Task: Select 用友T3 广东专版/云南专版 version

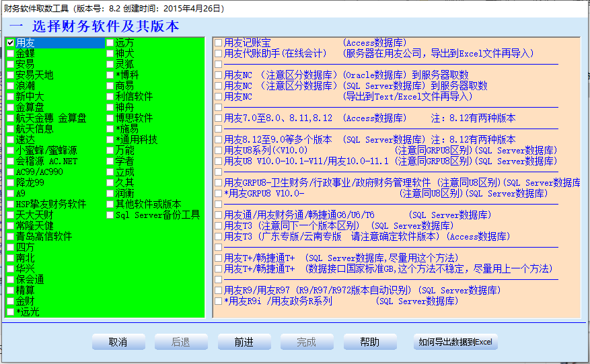Action: tap(218, 236)
